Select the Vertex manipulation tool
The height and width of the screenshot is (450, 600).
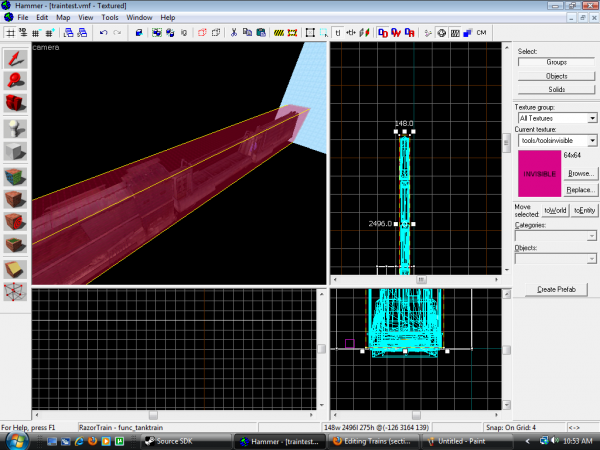coord(15,291)
